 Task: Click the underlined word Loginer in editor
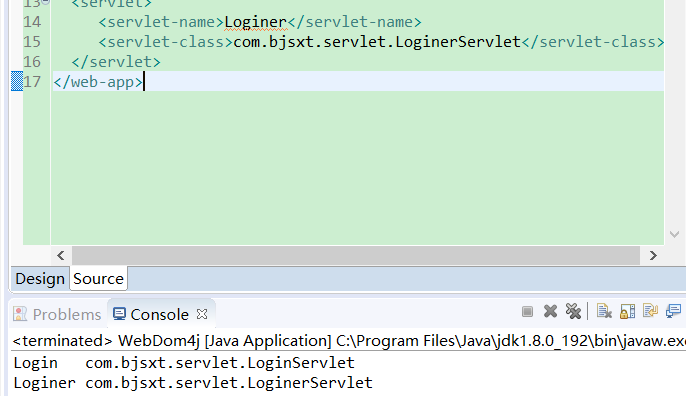point(256,22)
